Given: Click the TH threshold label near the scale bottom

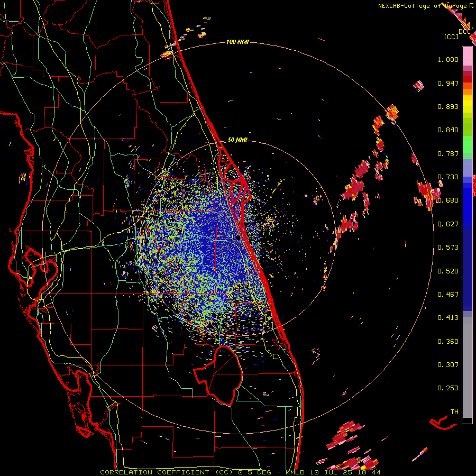Looking at the screenshot, I should (454, 412).
